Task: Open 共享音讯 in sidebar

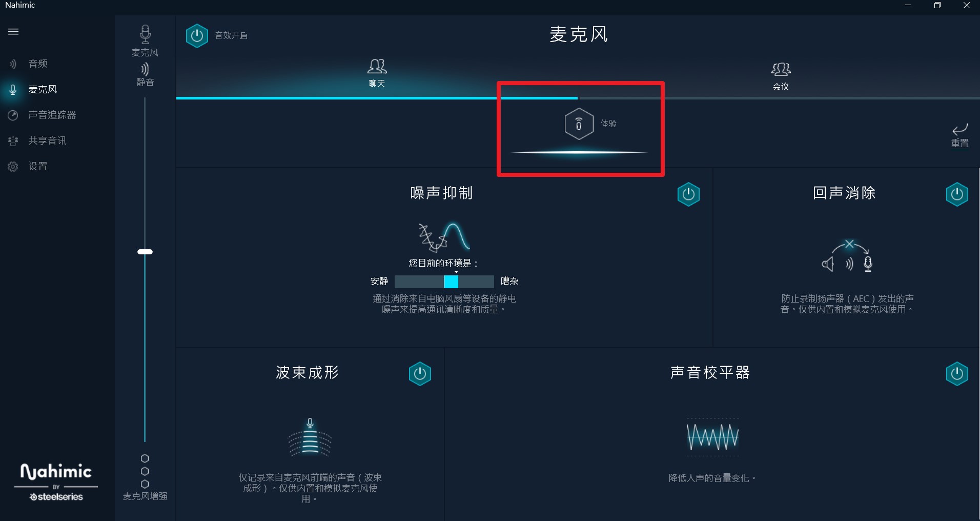Action: (x=47, y=141)
